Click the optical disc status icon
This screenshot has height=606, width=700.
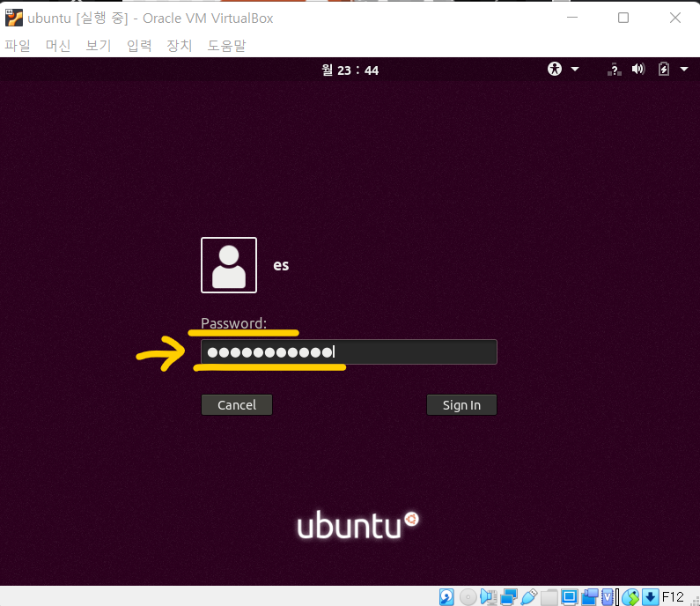pyautogui.click(x=468, y=597)
